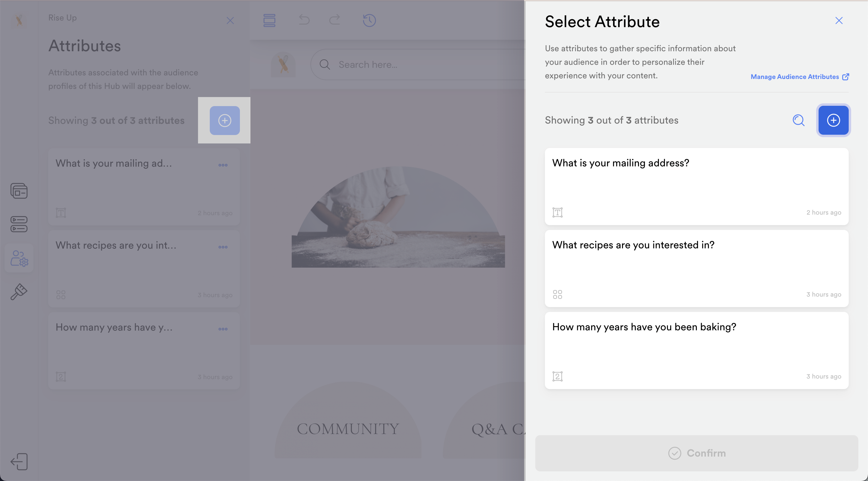
Task: Open Manage Audience Attributes link
Action: pyautogui.click(x=800, y=77)
